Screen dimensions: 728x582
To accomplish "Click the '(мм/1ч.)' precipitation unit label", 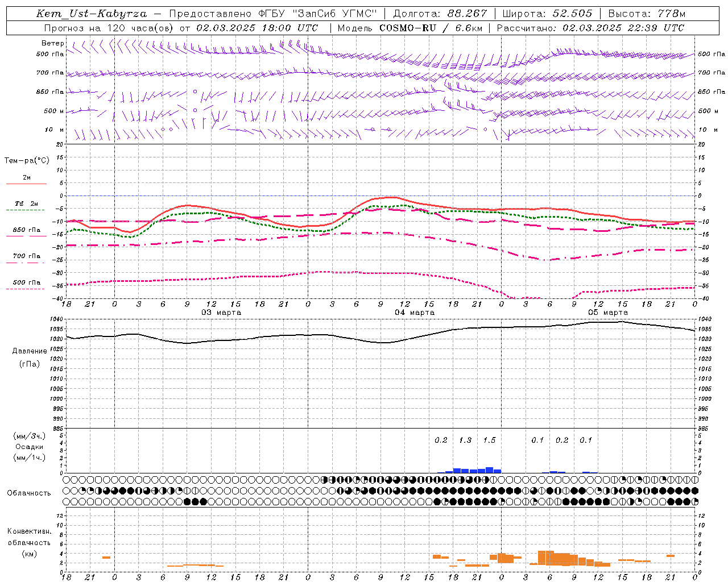I will [x=30, y=458].
